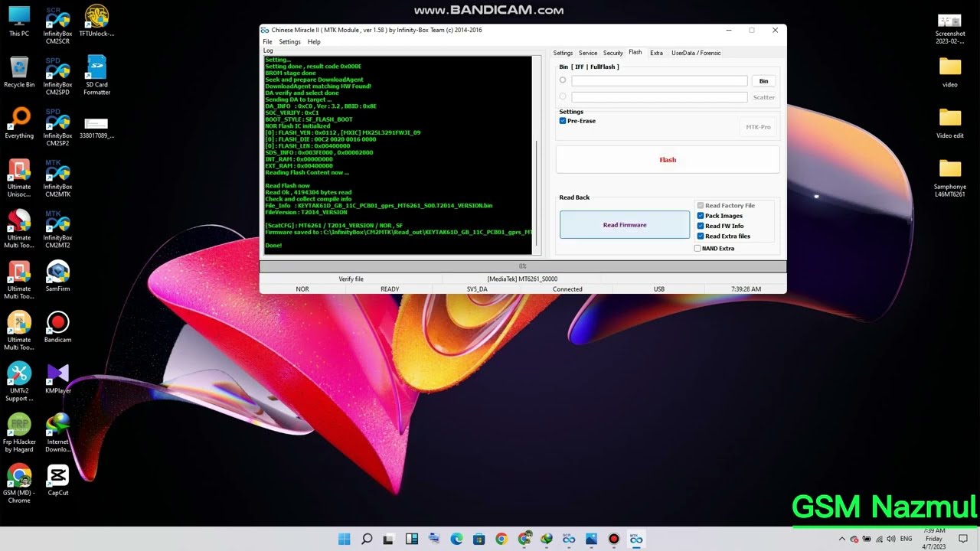The height and width of the screenshot is (551, 980).
Task: Open TFTUnlock desktop icon
Action: 96,21
